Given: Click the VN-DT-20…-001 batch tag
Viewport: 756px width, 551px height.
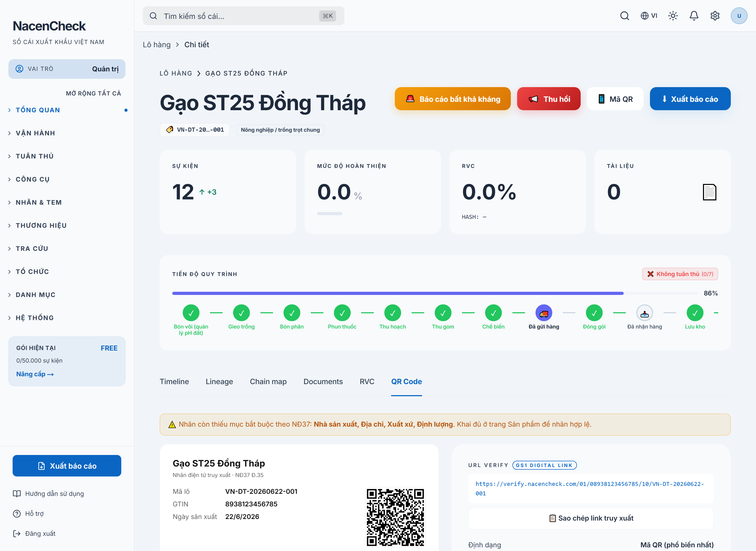Looking at the screenshot, I should click(195, 130).
